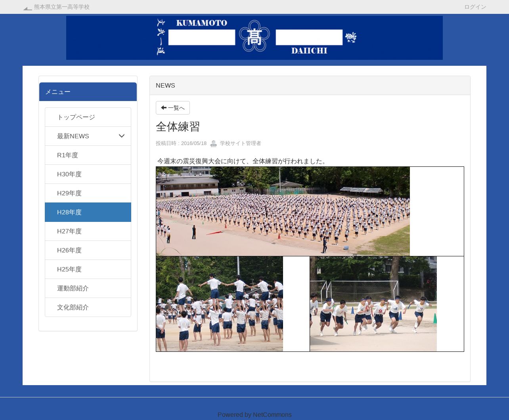Click the wide photo of the full-school formation
Screen dimensions: 509x420
coord(283,211)
